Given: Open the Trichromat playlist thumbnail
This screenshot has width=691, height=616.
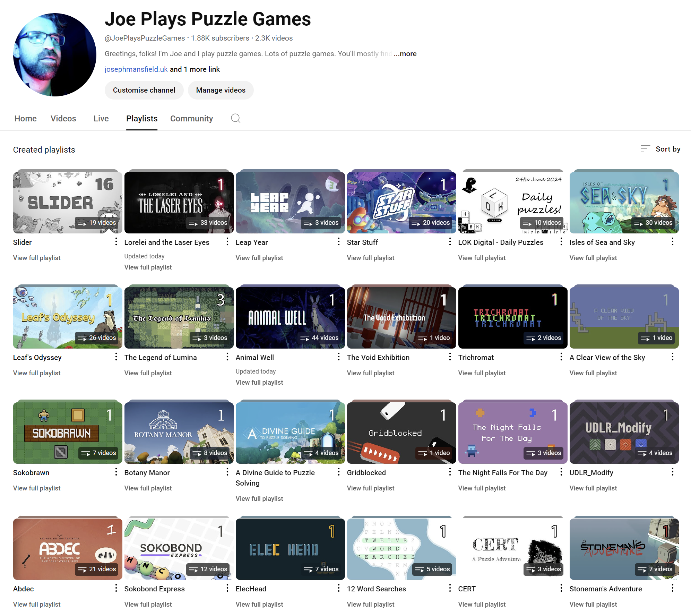Looking at the screenshot, I should point(513,318).
